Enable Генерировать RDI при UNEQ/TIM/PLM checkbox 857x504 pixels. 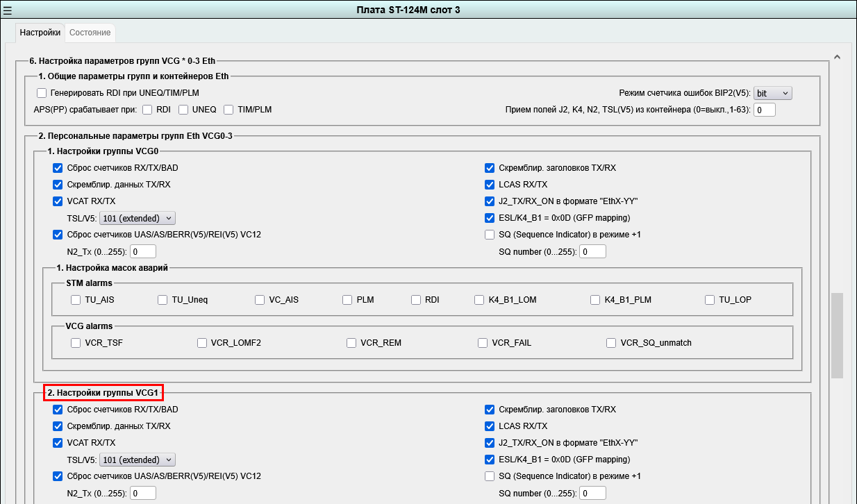[x=42, y=93]
